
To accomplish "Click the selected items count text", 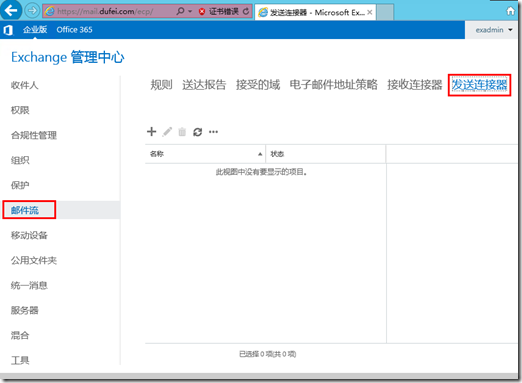I will tap(267, 354).
